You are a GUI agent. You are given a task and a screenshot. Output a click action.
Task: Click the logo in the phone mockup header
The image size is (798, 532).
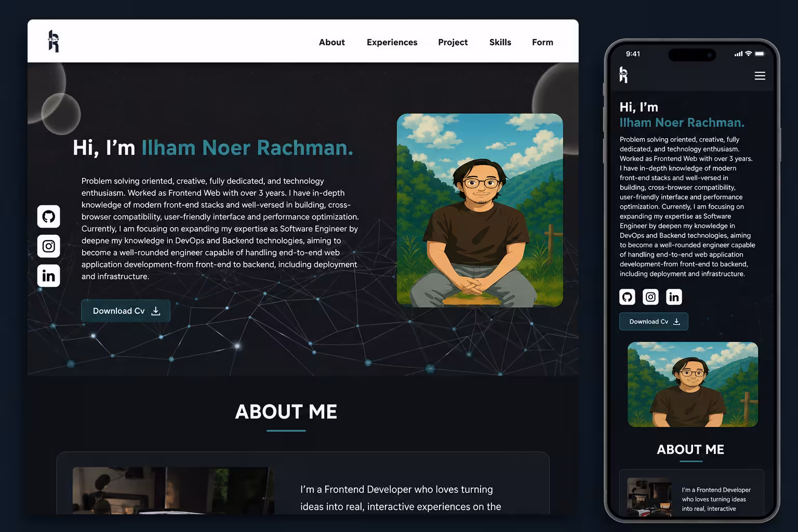pos(623,75)
